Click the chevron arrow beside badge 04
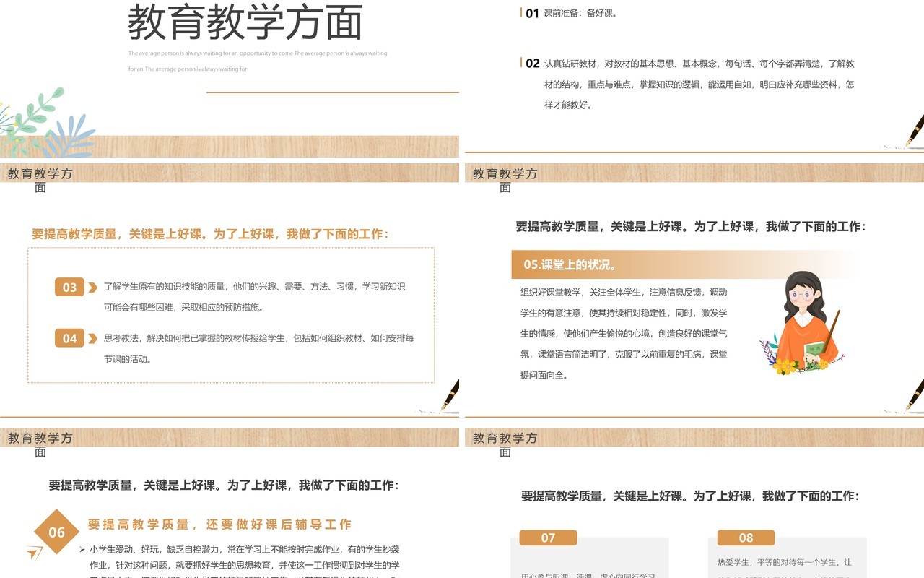Image resolution: width=924 pixels, height=578 pixels. coord(92,338)
